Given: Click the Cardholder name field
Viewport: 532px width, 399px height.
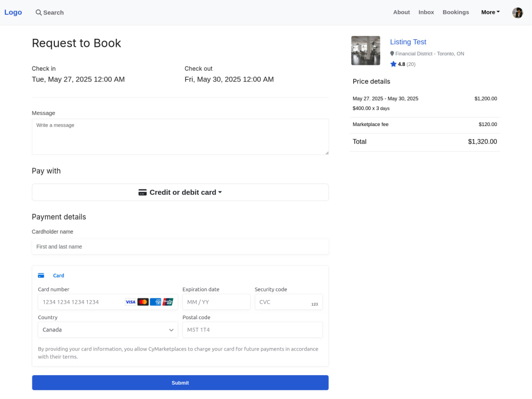Looking at the screenshot, I should tap(180, 247).
